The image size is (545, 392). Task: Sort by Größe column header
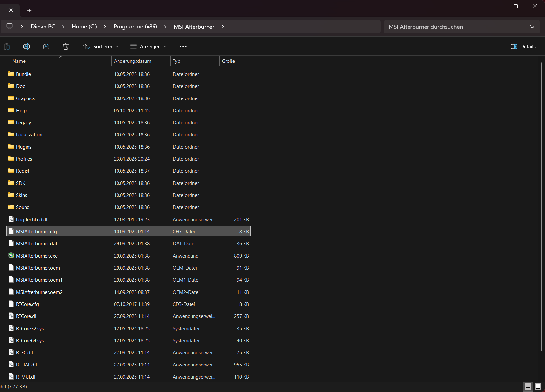[228, 61]
